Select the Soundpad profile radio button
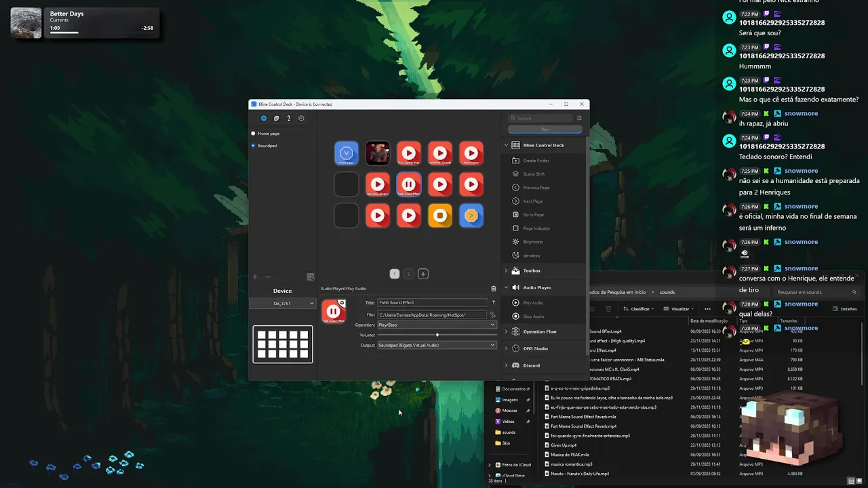The width and height of the screenshot is (868, 488). (x=253, y=146)
